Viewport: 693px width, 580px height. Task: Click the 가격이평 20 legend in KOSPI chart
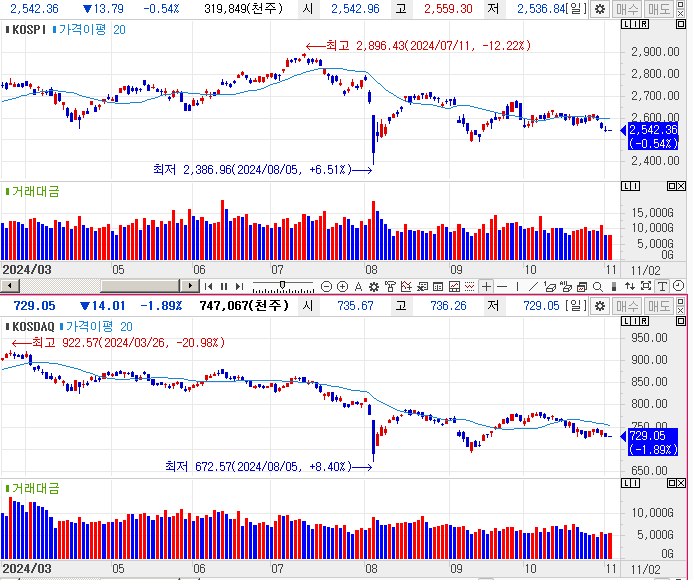pyautogui.click(x=89, y=30)
